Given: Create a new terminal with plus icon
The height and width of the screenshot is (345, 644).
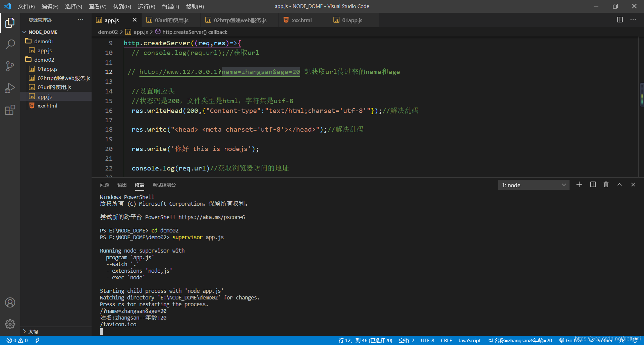Looking at the screenshot, I should 579,185.
